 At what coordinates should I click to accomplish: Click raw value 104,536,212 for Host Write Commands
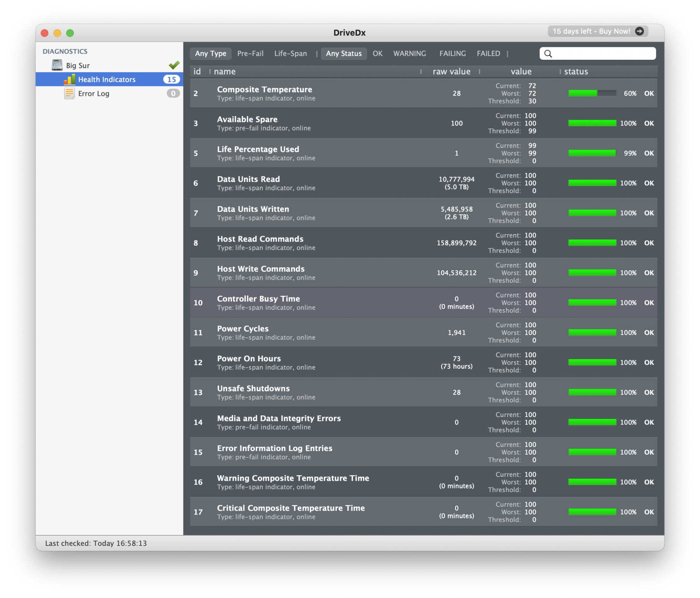click(456, 273)
